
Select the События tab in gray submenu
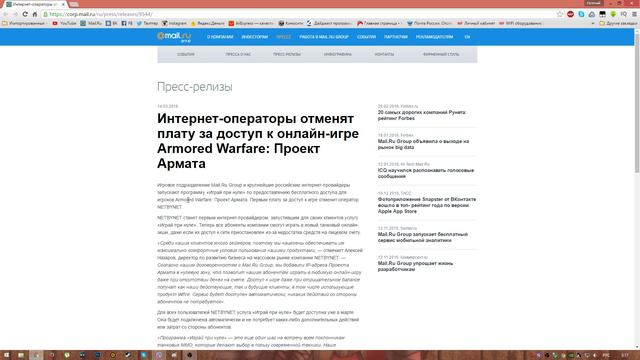186,54
